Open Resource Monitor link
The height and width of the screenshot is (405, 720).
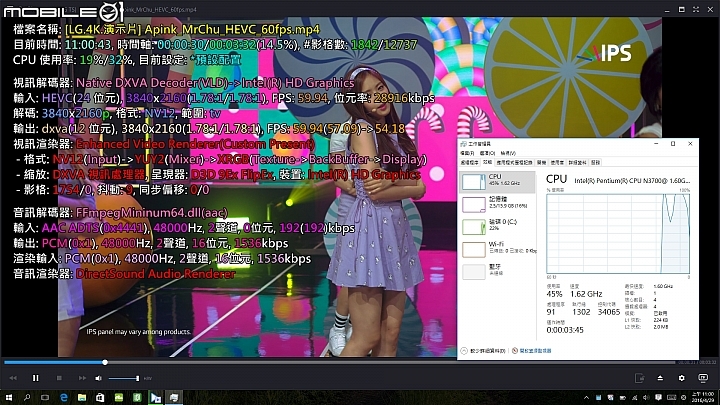(532, 351)
